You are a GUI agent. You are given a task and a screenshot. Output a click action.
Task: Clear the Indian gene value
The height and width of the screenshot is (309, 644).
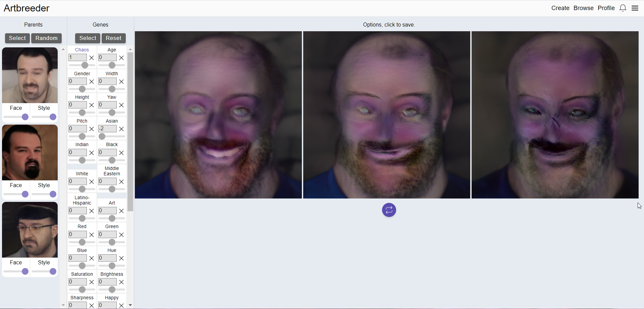(x=92, y=153)
